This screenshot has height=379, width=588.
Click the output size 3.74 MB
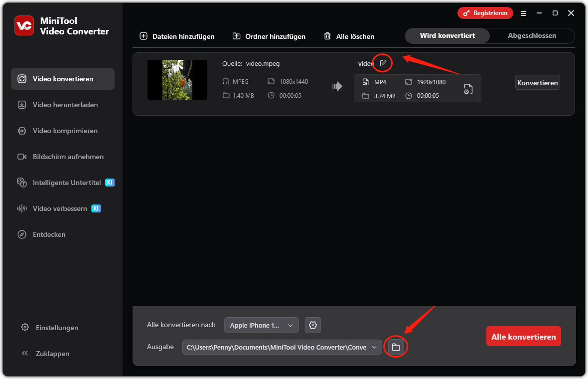pos(384,96)
